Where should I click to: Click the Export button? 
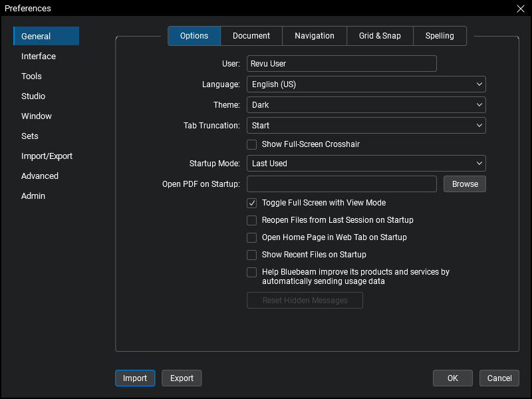click(182, 378)
